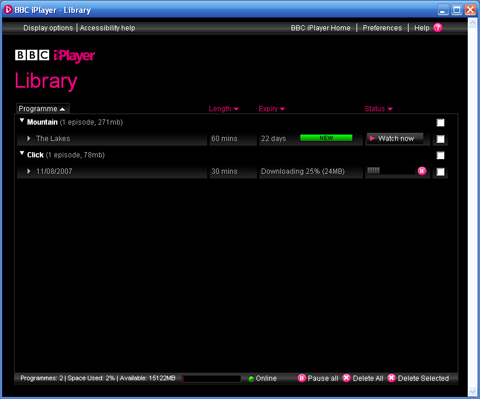Collapse the Mountain series group
Screen dimensions: 480x399
(22, 121)
